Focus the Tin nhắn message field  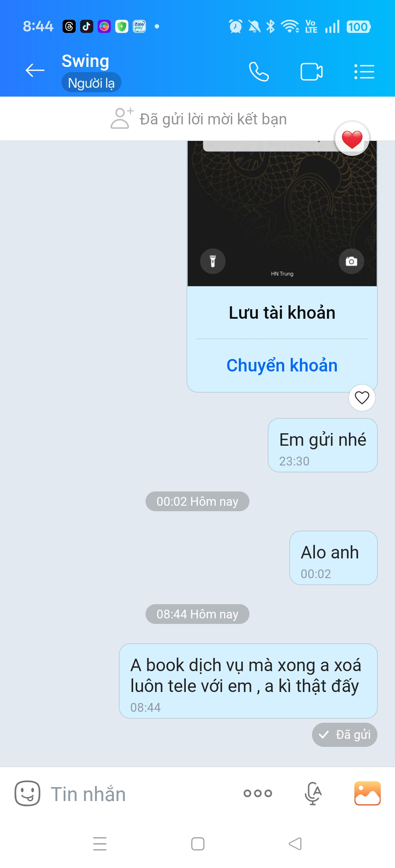[x=143, y=794]
